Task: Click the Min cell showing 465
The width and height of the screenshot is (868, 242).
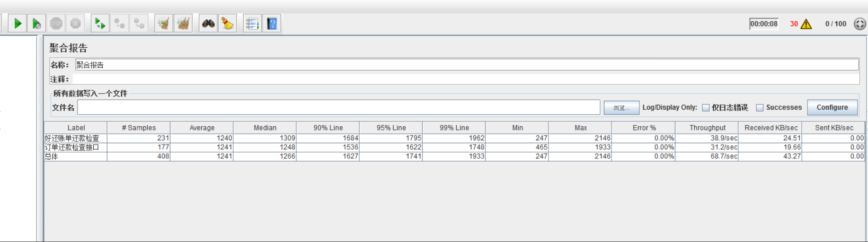Action: tap(517, 147)
